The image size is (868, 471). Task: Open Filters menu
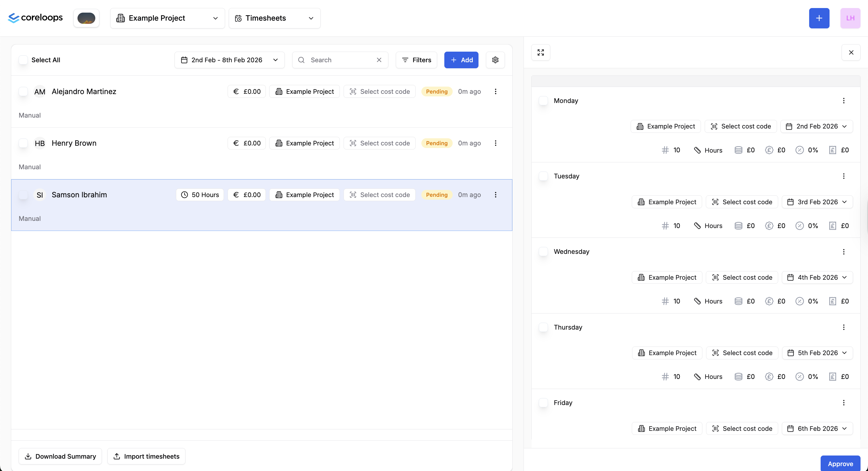[416, 60]
